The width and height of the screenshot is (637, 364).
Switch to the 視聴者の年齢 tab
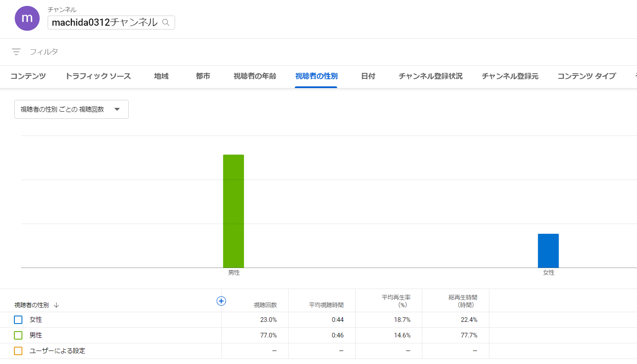[254, 76]
